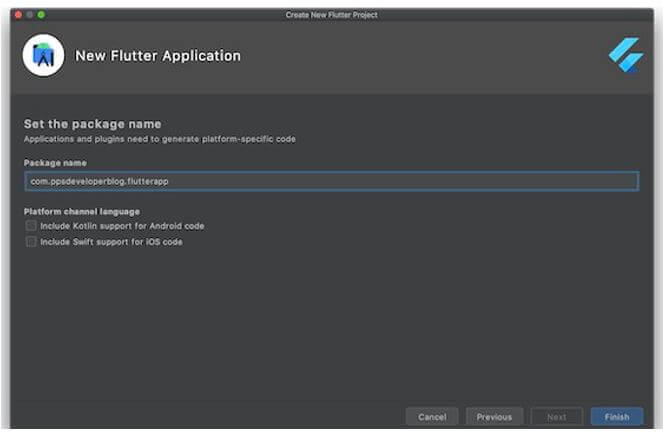Click the "Include Swift support for iOS code" text
Screen dimensions: 663x436
pos(111,242)
